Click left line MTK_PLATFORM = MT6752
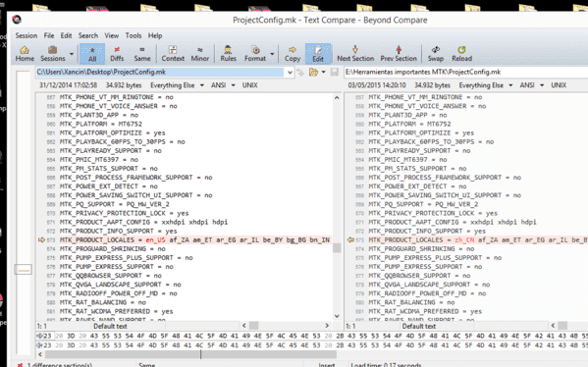The height and width of the screenshot is (367, 588). click(x=101, y=124)
